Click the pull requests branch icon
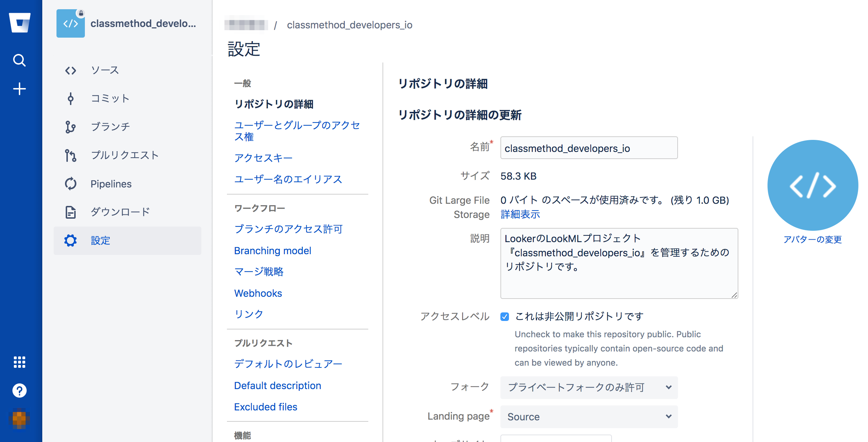The image size is (868, 442). pyautogui.click(x=71, y=155)
